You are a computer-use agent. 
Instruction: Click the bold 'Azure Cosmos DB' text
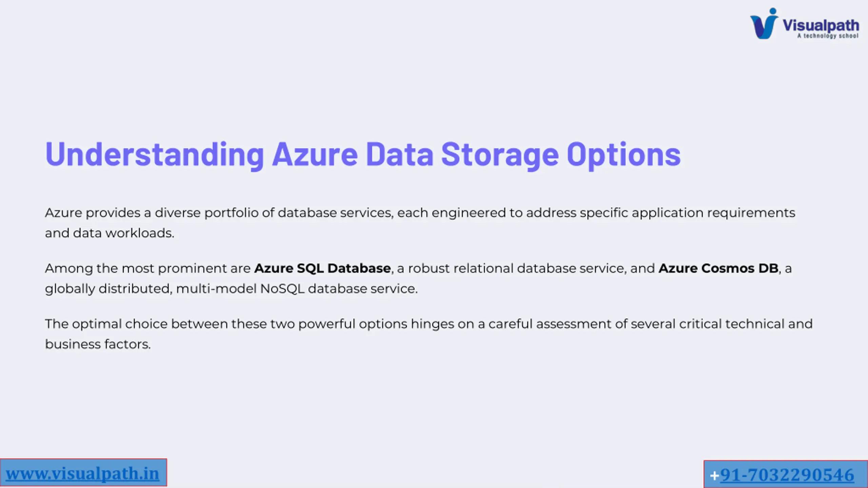[718, 268]
